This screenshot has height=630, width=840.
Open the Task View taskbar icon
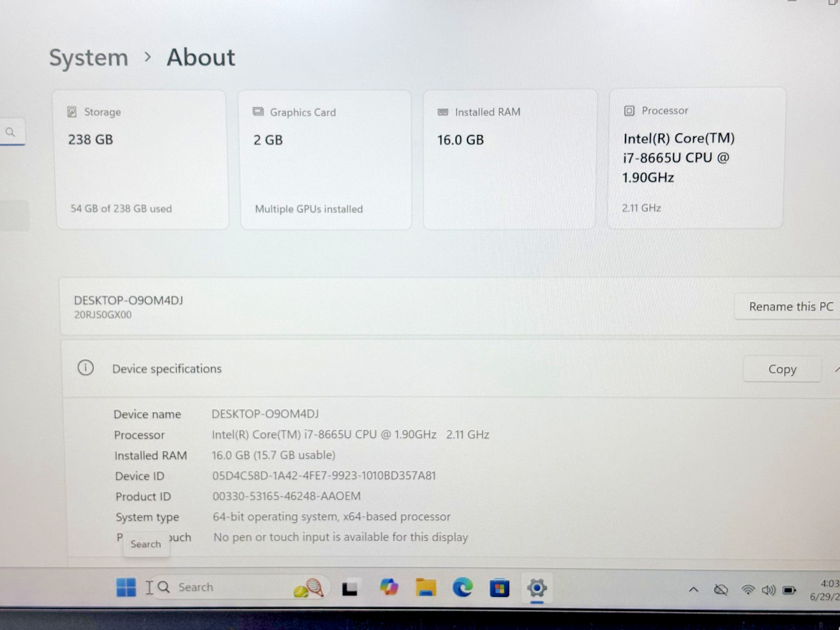(350, 589)
